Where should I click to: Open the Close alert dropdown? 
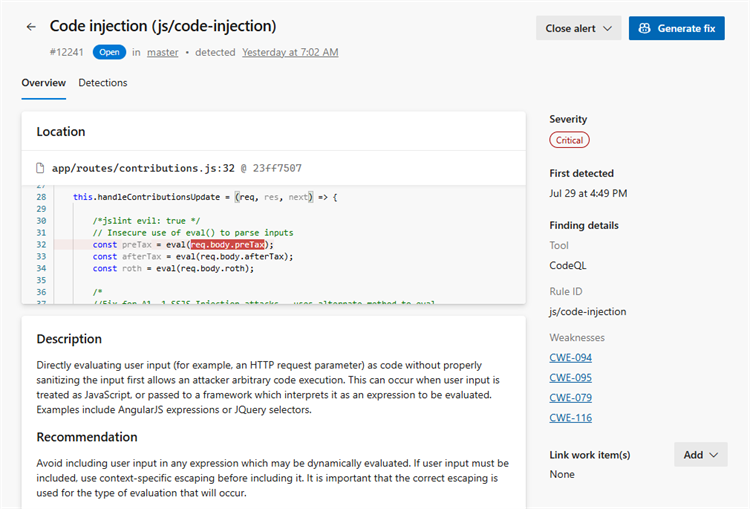coord(578,28)
